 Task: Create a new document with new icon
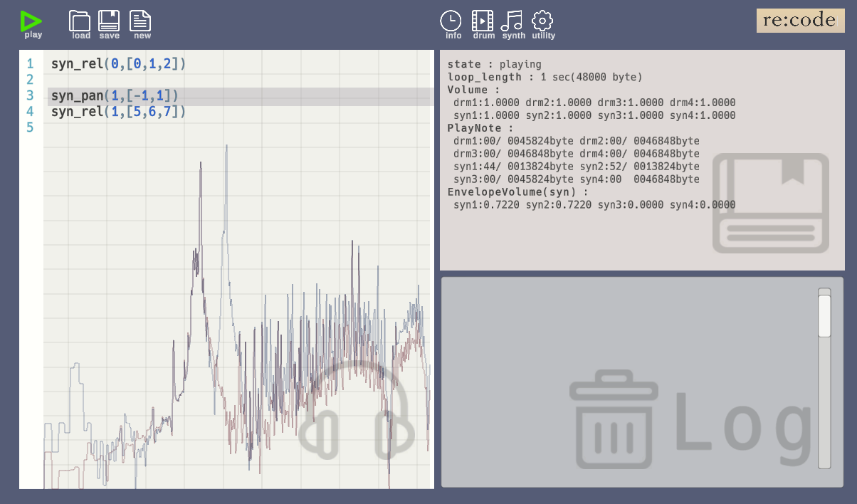click(141, 24)
